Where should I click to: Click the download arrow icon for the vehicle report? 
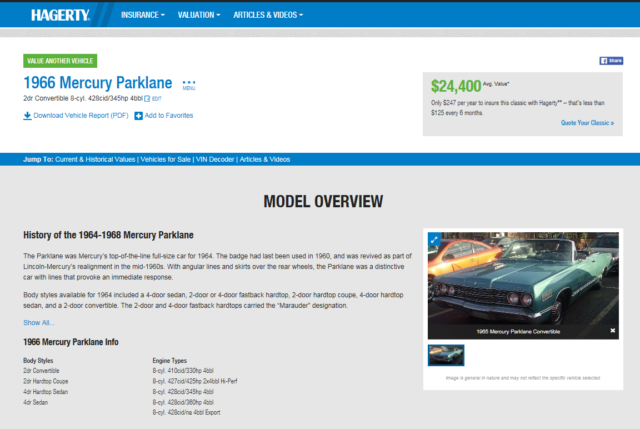[27, 116]
